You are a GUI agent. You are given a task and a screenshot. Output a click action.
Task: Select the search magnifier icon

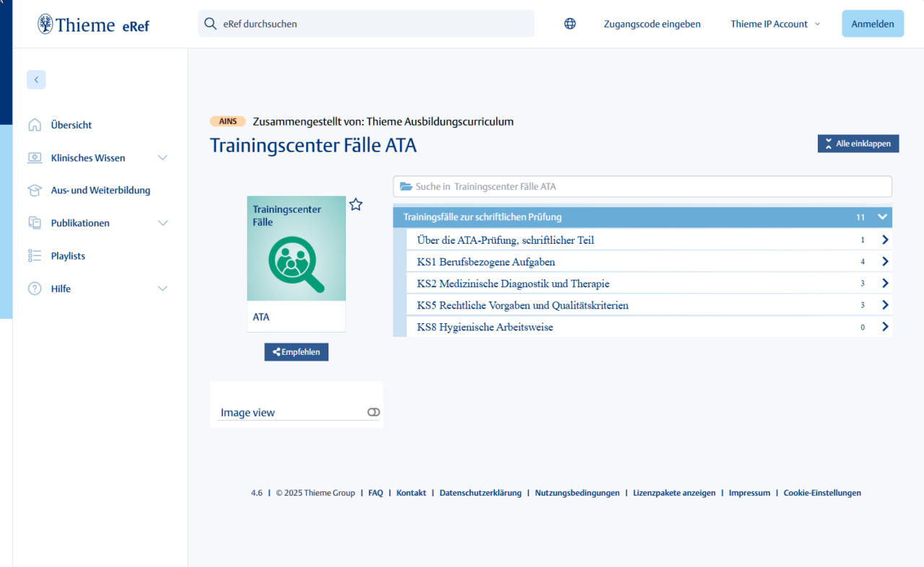click(210, 24)
